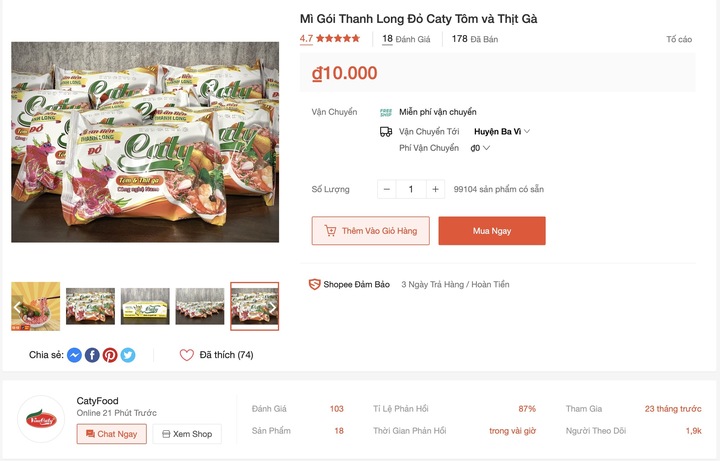The height and width of the screenshot is (461, 720).
Task: Share product on Pinterest
Action: click(110, 355)
